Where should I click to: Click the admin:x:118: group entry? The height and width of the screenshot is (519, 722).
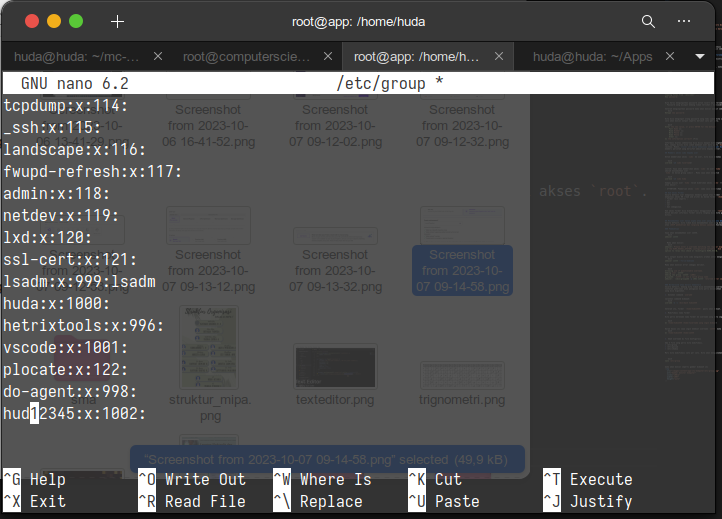point(57,194)
